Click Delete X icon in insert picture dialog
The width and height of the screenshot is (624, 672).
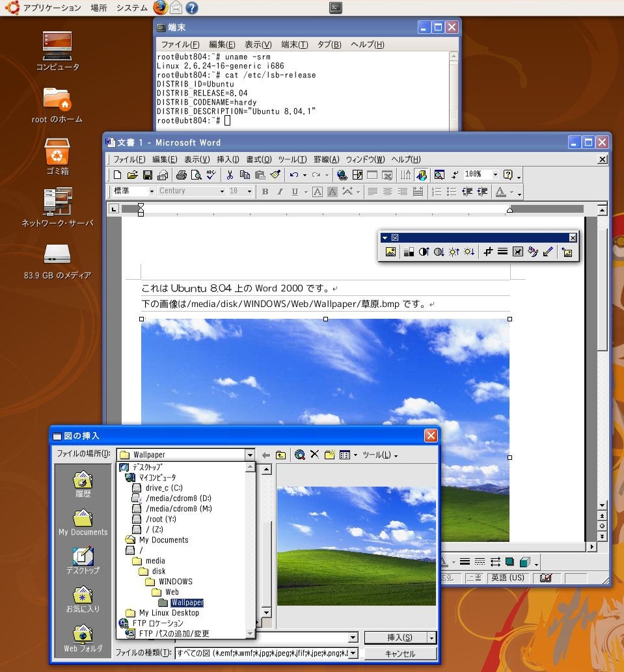pos(314,454)
